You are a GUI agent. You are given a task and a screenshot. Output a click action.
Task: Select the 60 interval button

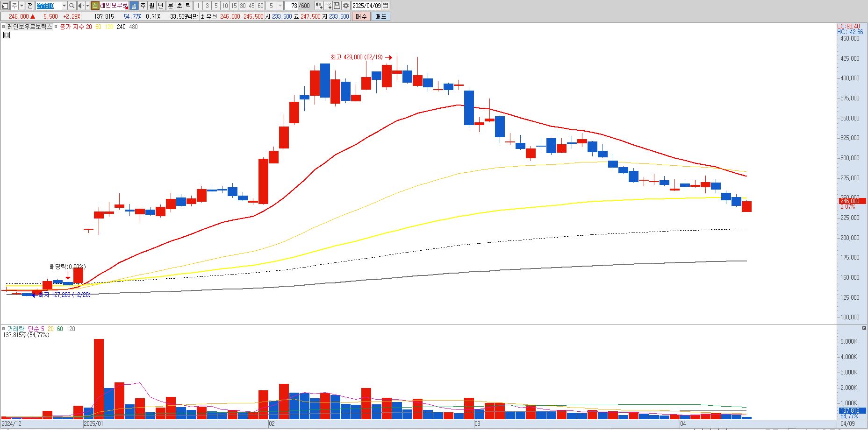[x=260, y=6]
